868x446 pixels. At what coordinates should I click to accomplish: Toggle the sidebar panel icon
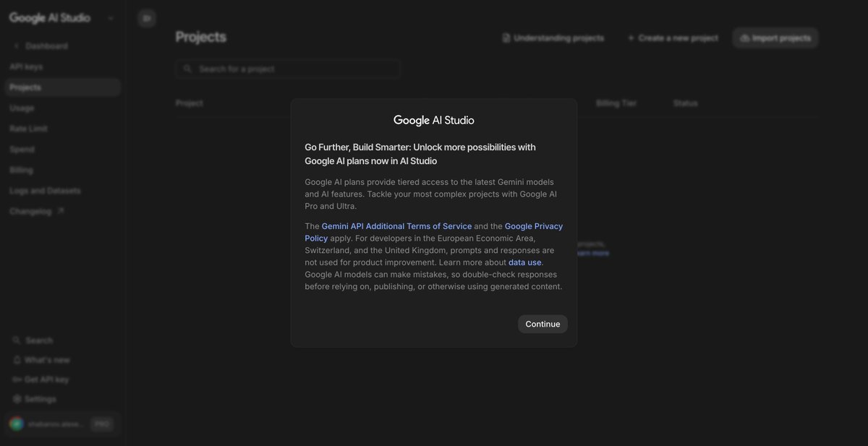(x=147, y=18)
